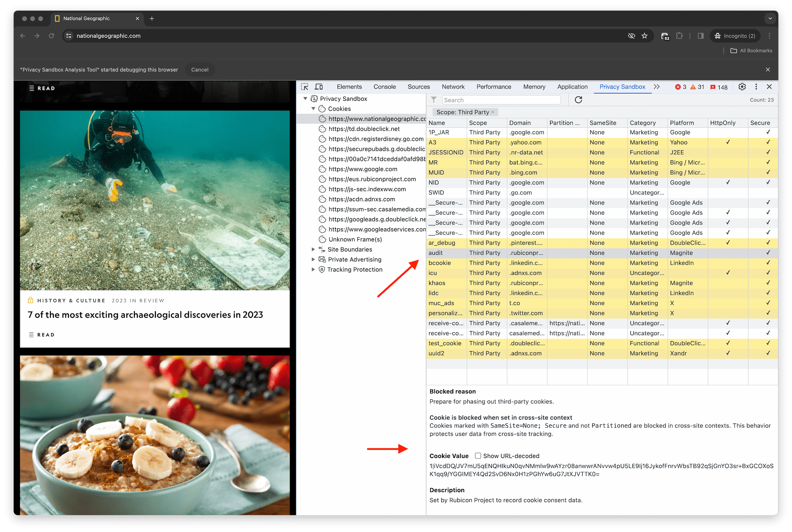The width and height of the screenshot is (792, 532).
Task: Open the Performance tab
Action: [x=494, y=87]
